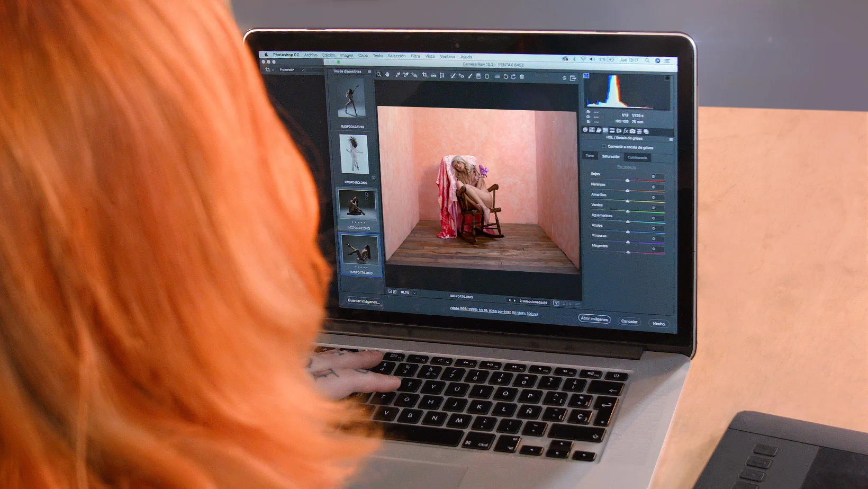Viewport: 868px width, 489px height.
Task: Adjust the Rojos slider handle
Action: click(x=627, y=181)
